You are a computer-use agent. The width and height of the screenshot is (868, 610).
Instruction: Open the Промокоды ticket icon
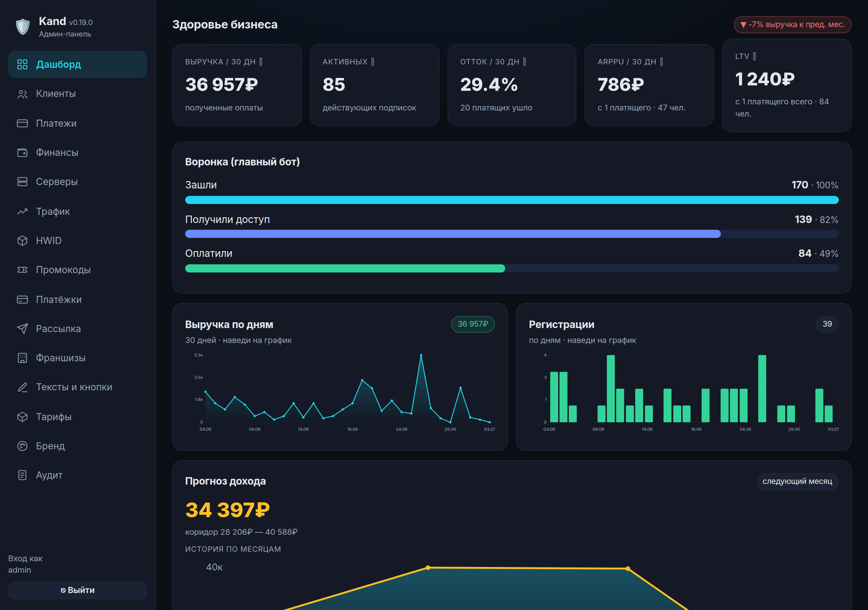pyautogui.click(x=22, y=270)
